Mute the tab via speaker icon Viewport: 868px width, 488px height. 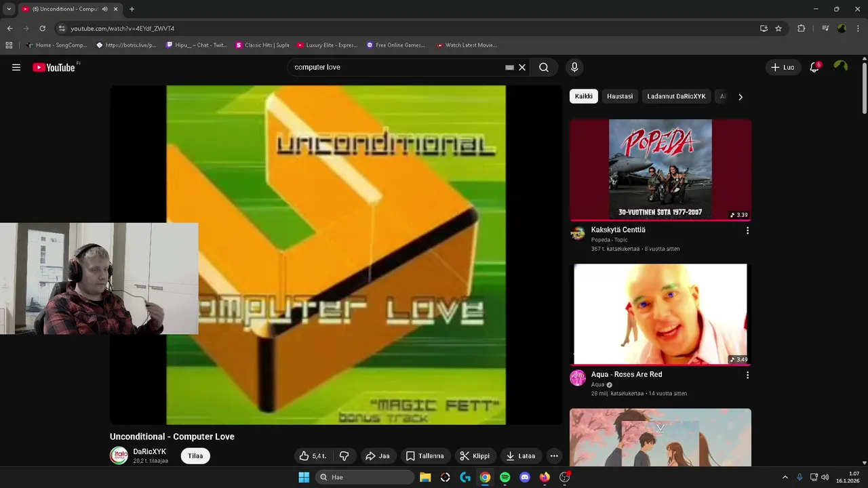pyautogui.click(x=104, y=9)
